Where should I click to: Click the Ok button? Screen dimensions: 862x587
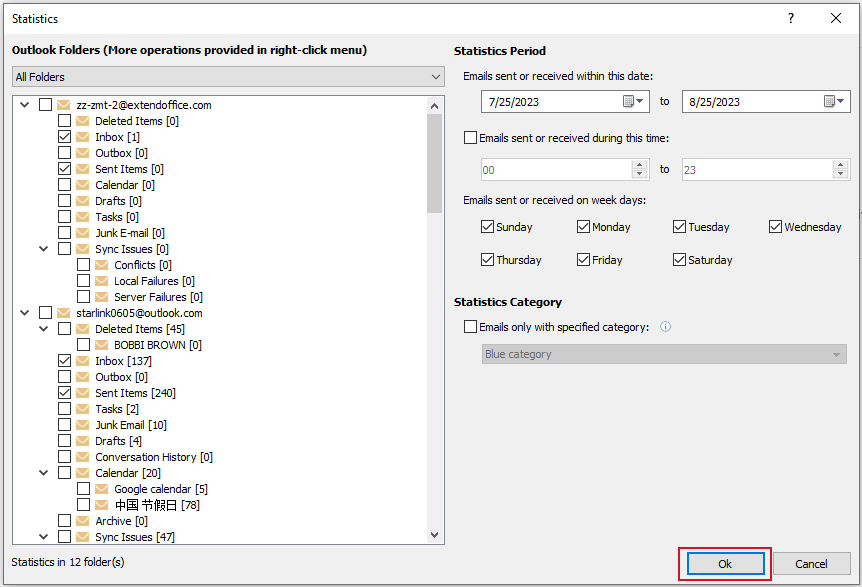[725, 564]
